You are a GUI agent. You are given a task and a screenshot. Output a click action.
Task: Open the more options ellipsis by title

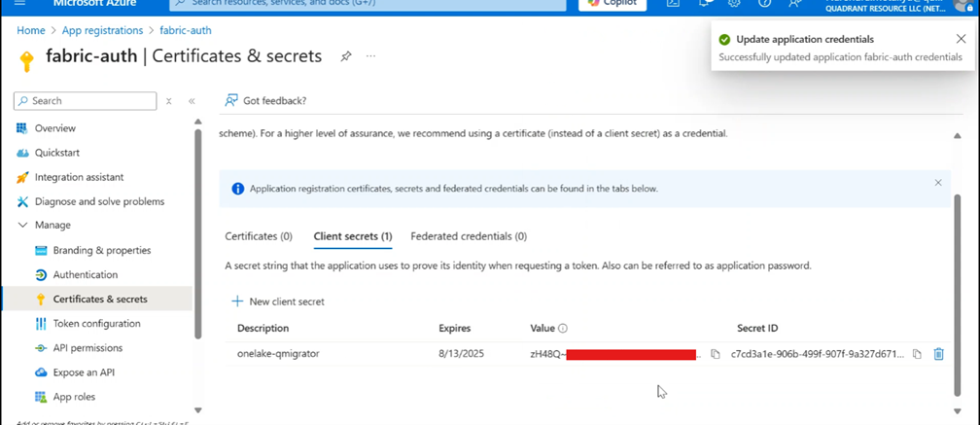(371, 56)
